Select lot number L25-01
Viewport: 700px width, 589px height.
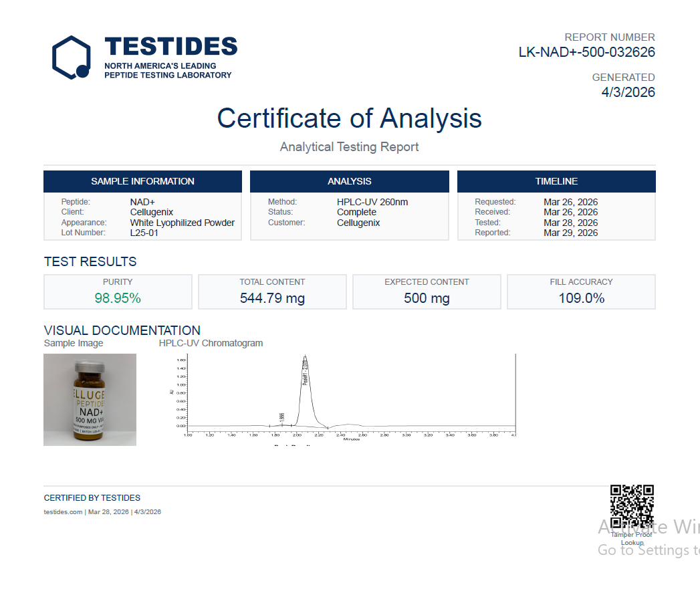144,233
